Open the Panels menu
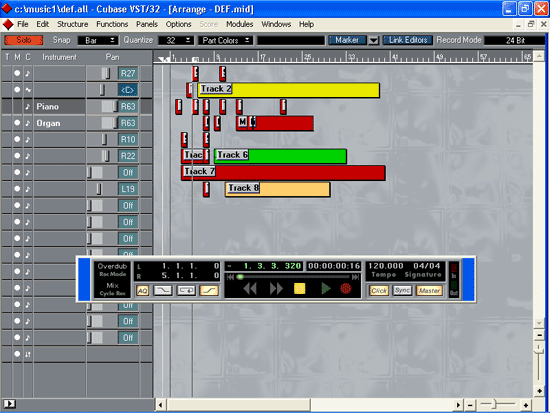550x413 pixels. click(147, 24)
